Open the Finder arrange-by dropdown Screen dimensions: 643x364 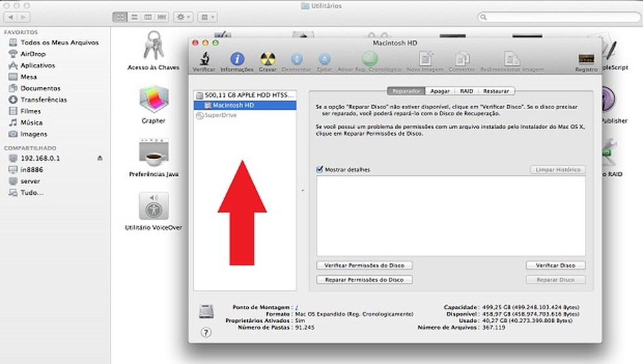[208, 17]
